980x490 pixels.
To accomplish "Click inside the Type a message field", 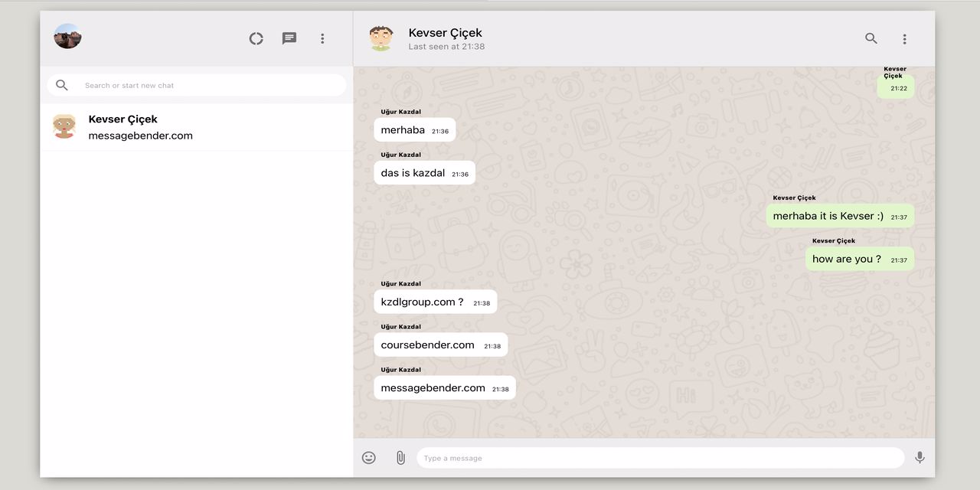I will coord(660,457).
